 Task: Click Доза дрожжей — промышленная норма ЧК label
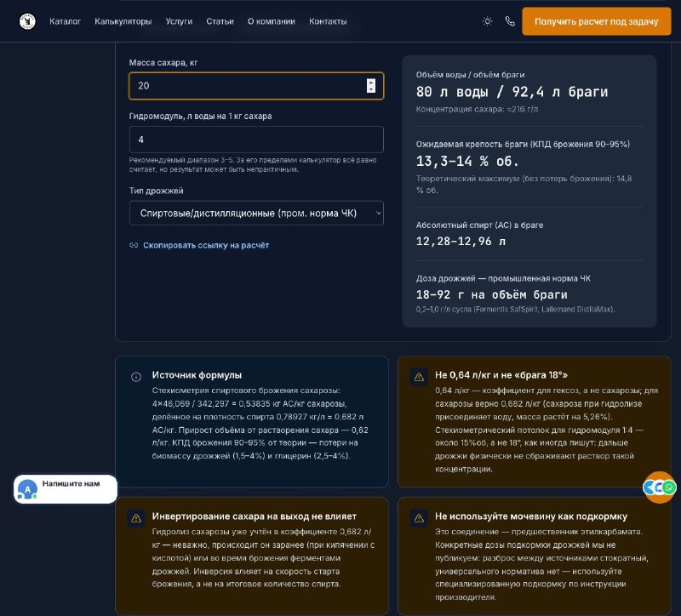[x=503, y=278]
